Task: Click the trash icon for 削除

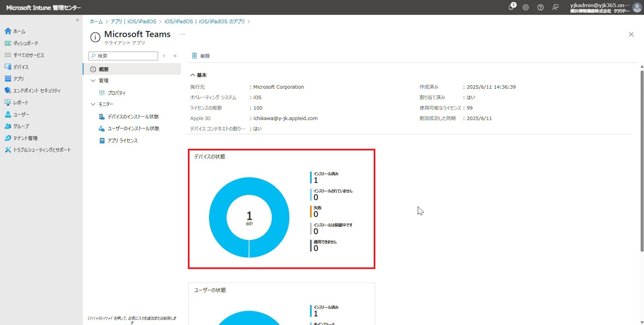Action: click(x=194, y=56)
